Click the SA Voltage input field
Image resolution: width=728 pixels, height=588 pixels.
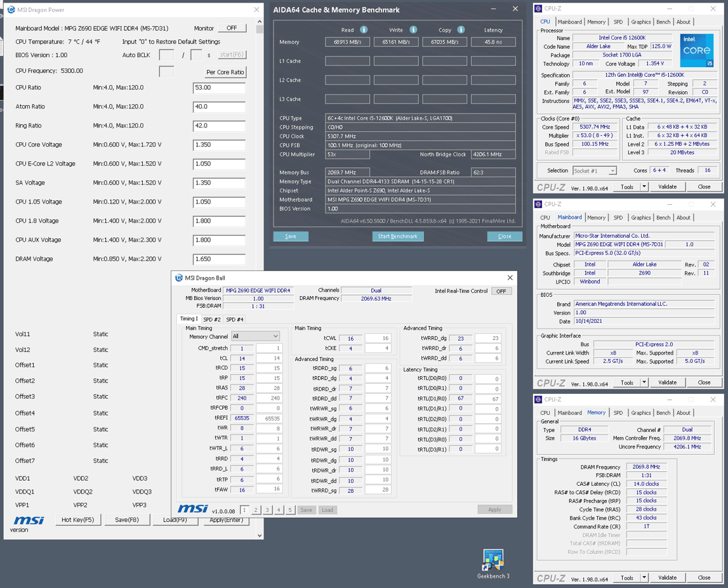(219, 183)
